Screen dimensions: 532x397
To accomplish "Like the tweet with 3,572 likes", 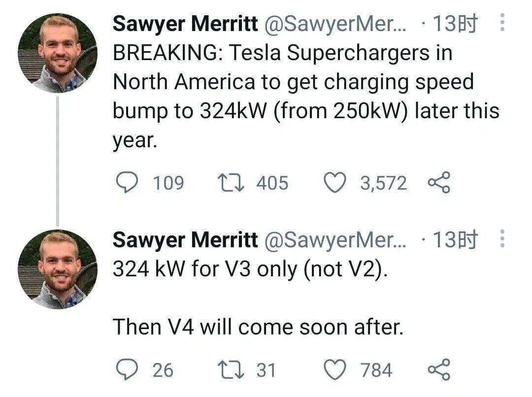I will (334, 183).
